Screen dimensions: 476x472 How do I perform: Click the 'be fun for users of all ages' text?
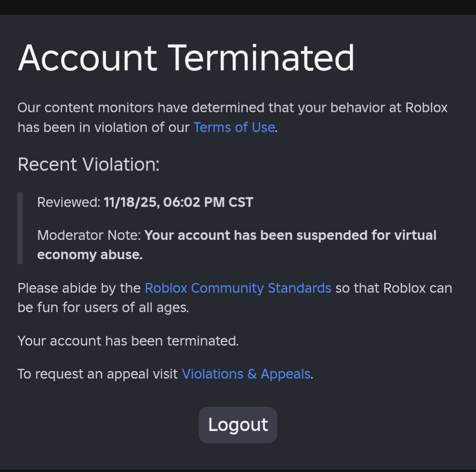click(x=103, y=308)
